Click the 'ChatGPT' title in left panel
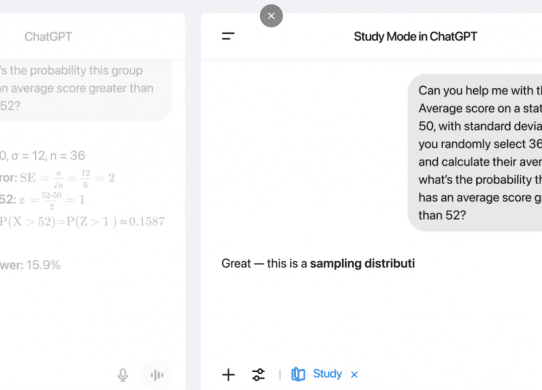The width and height of the screenshot is (542, 390). tap(48, 37)
